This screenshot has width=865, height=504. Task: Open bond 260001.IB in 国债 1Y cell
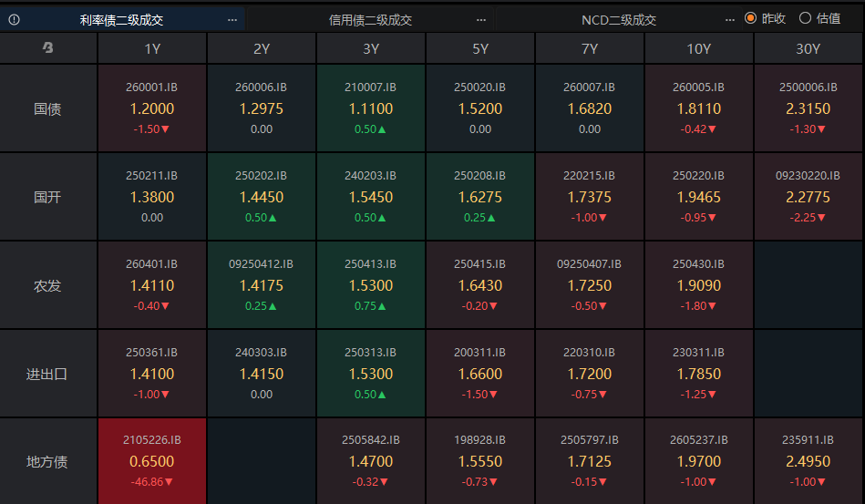coord(152,108)
